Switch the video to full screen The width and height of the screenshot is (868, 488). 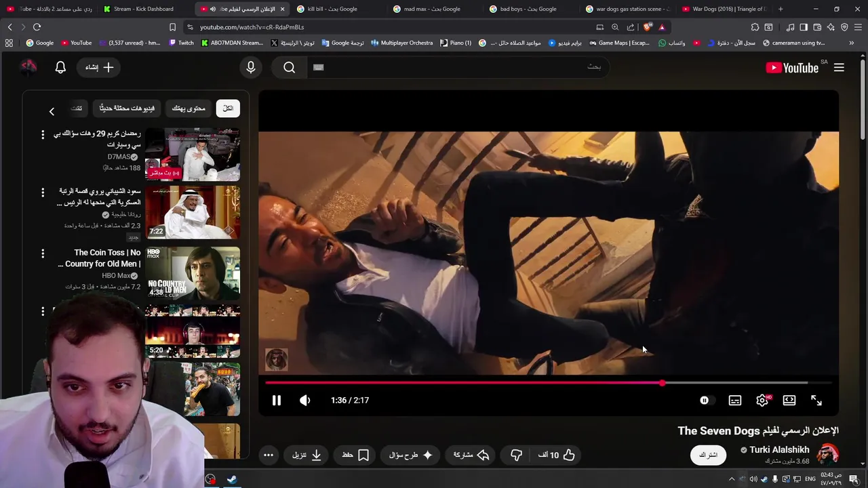[816, 401]
